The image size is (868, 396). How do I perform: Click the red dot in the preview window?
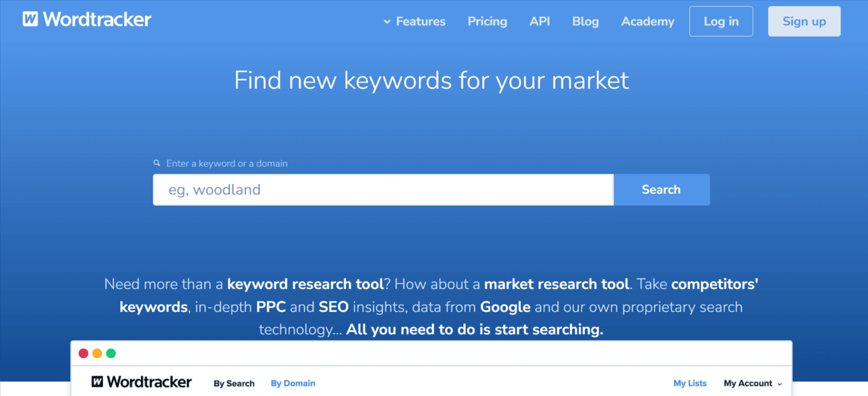pos(83,353)
